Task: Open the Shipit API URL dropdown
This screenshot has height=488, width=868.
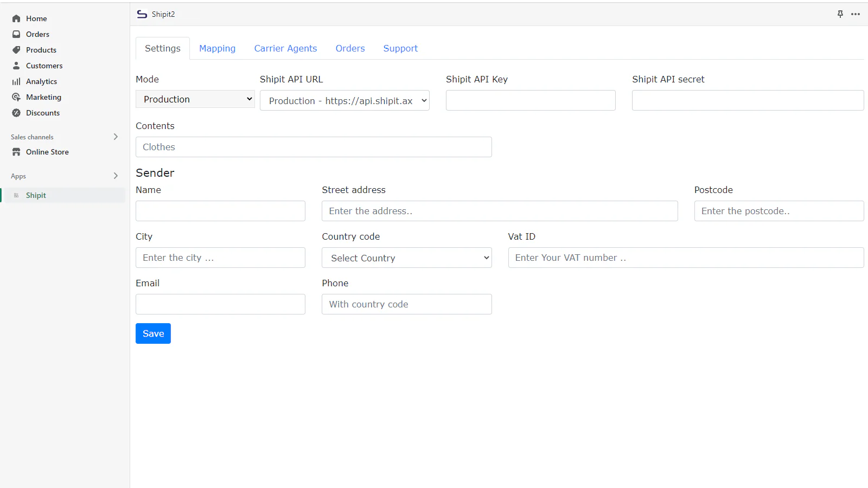Action: pyautogui.click(x=344, y=100)
